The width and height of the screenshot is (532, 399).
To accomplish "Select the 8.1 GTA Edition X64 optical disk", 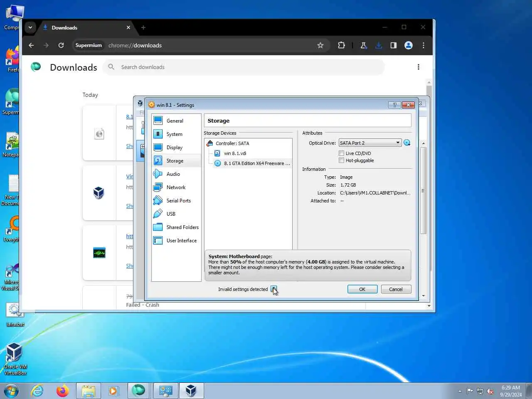I will pos(252,163).
